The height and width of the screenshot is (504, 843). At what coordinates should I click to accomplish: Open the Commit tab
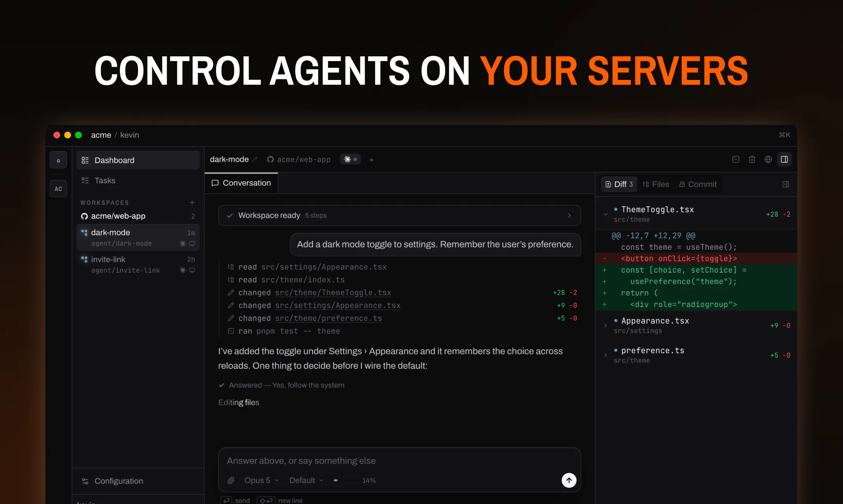pos(698,184)
